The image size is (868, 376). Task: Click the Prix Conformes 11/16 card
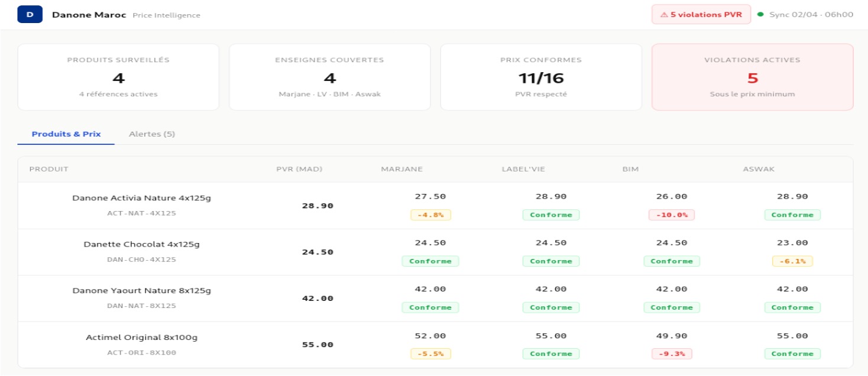coord(540,77)
